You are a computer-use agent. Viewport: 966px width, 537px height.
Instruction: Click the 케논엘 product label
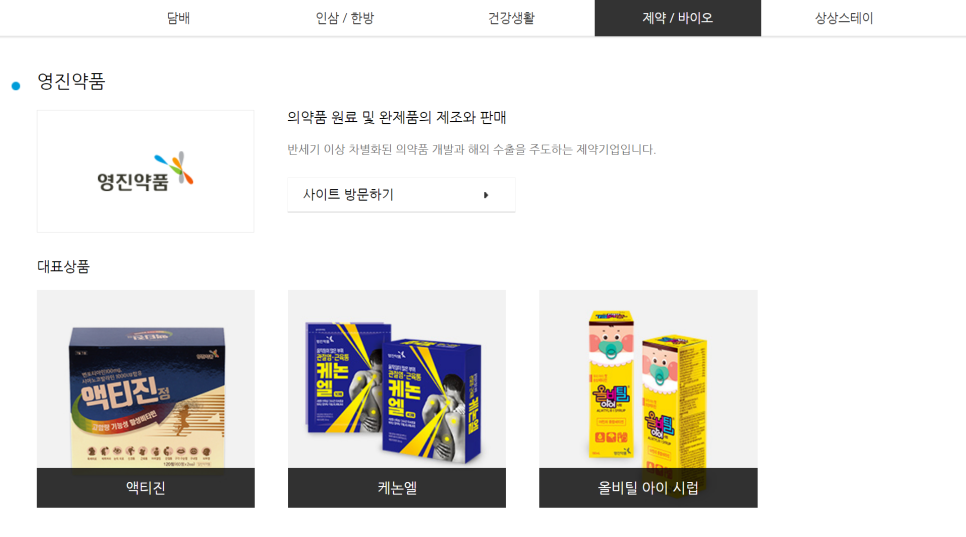[x=397, y=488]
